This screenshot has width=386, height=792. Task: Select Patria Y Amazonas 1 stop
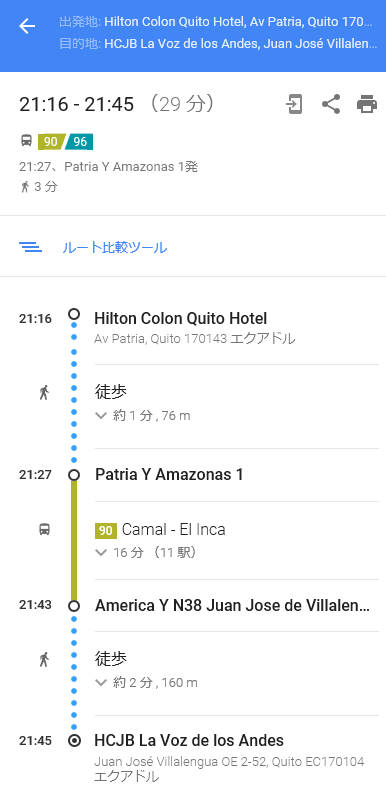pos(169,475)
